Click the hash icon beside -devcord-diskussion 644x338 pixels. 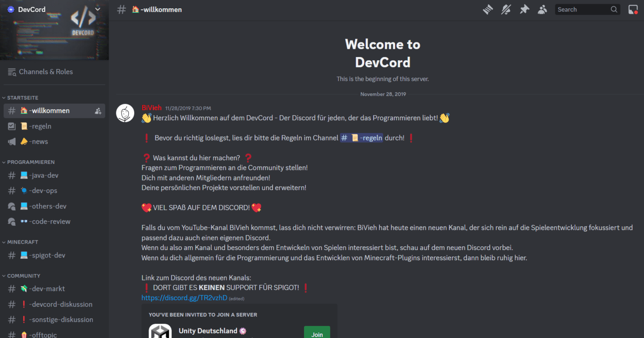click(12, 304)
